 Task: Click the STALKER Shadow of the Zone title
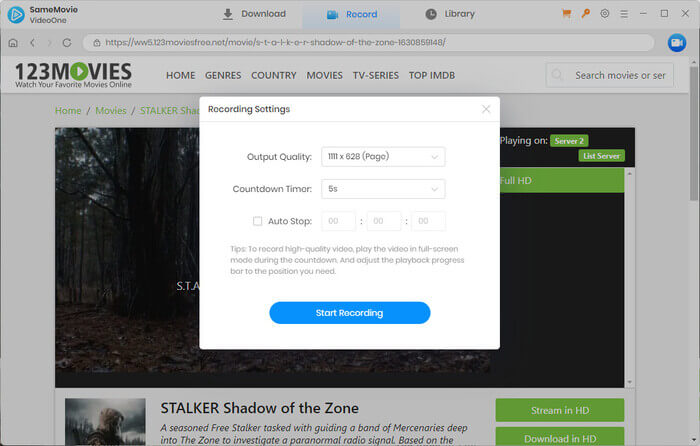pos(259,408)
